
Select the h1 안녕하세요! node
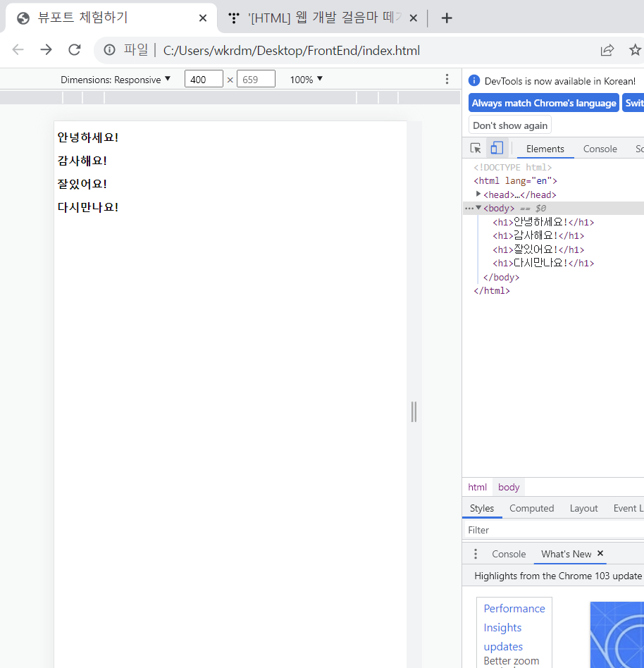[x=543, y=222]
